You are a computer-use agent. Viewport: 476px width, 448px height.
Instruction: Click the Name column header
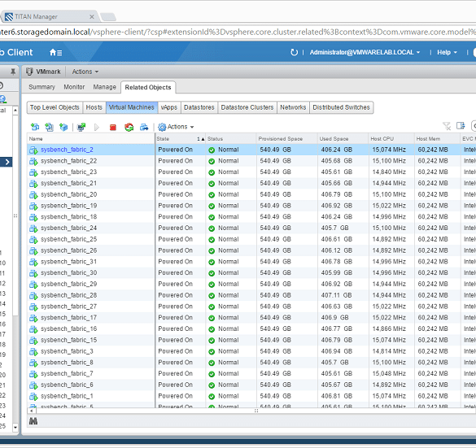[91, 139]
